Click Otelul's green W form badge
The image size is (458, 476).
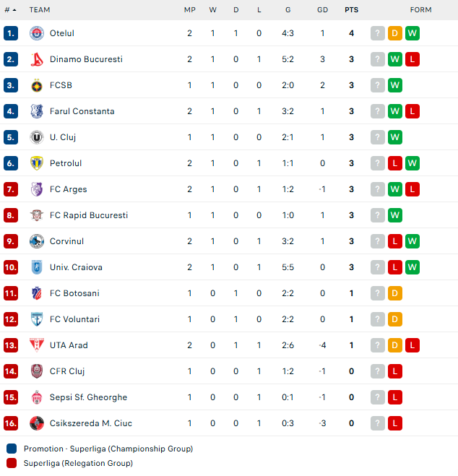pos(412,33)
